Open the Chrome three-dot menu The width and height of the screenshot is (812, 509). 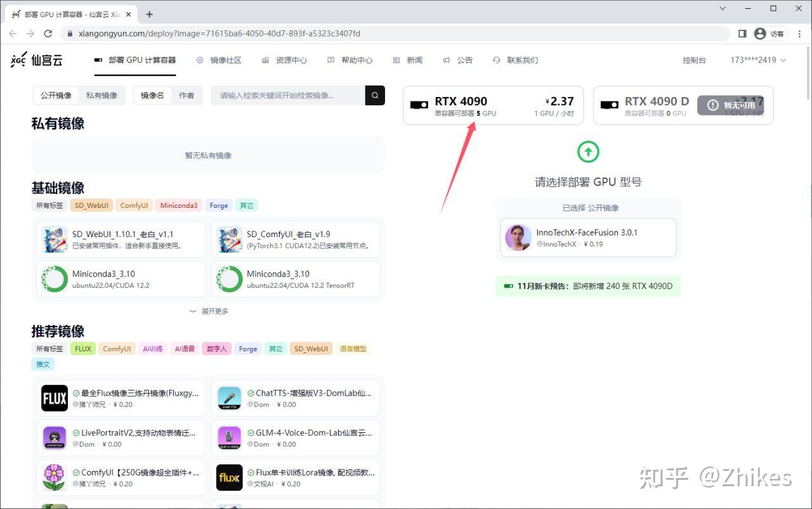[x=799, y=34]
